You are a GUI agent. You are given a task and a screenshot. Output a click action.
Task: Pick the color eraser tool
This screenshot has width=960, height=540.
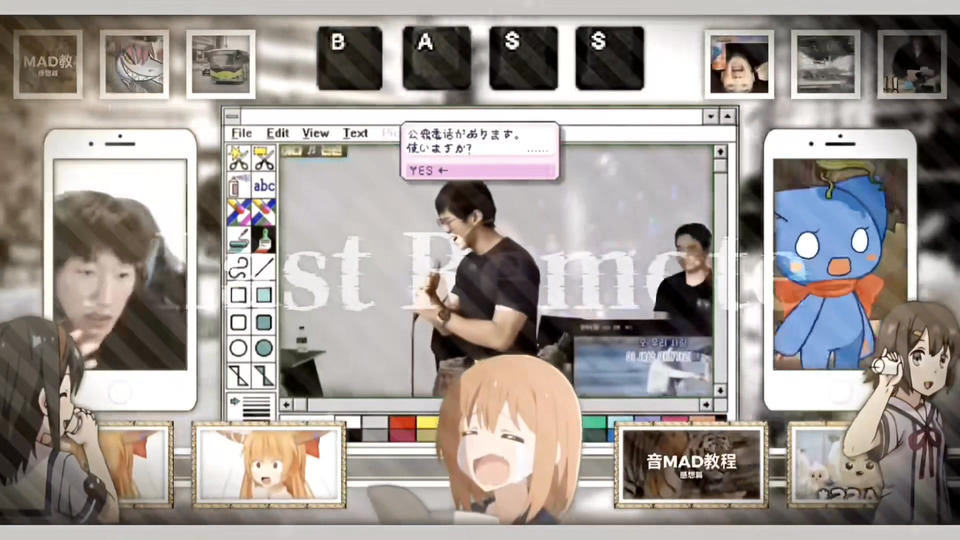(239, 212)
